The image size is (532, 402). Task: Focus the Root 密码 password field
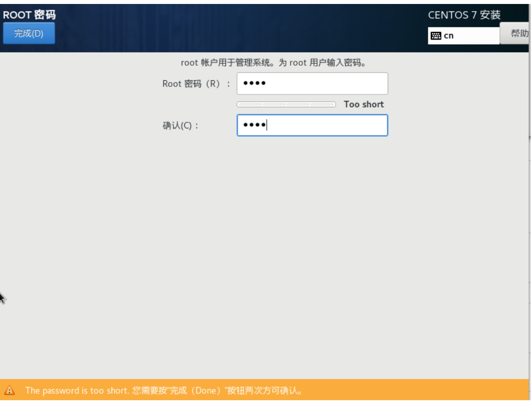tap(312, 83)
